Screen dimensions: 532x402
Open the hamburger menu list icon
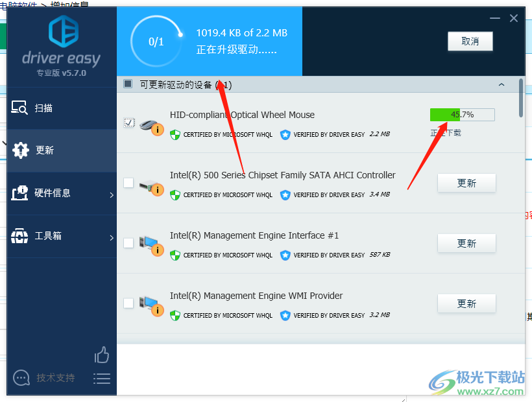[102, 379]
